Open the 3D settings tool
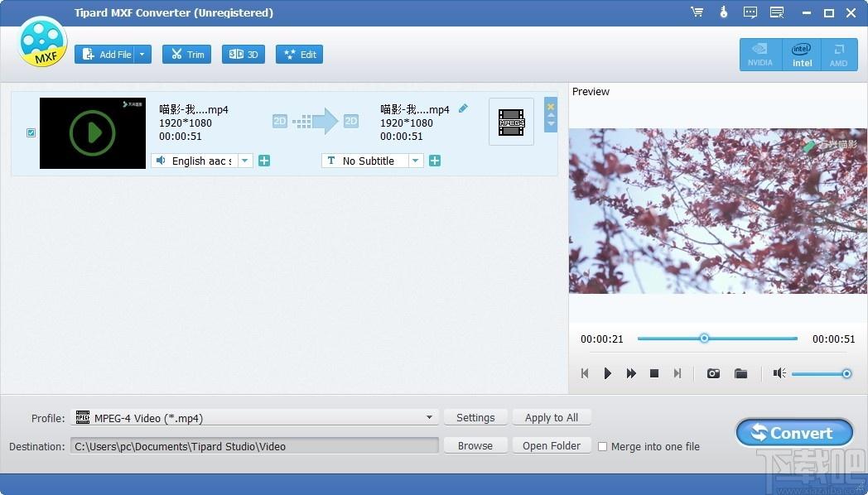This screenshot has height=495, width=868. (244, 54)
